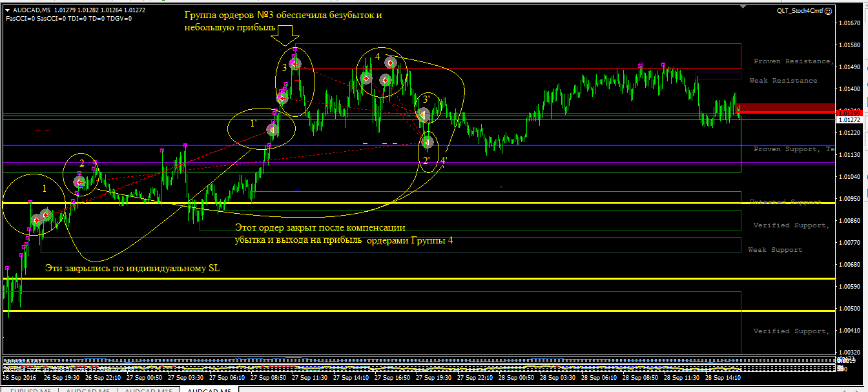Click the 'Weak Support' zone label

coord(775,250)
